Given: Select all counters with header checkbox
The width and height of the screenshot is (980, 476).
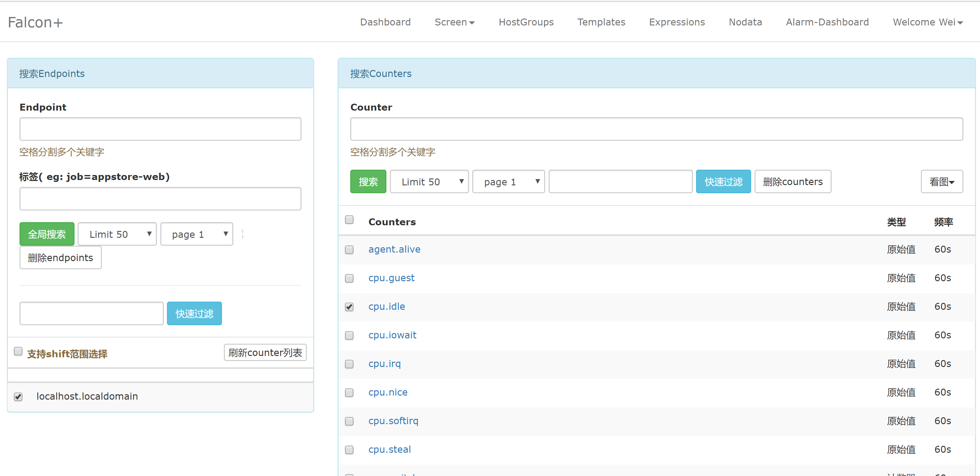Looking at the screenshot, I should click(349, 219).
